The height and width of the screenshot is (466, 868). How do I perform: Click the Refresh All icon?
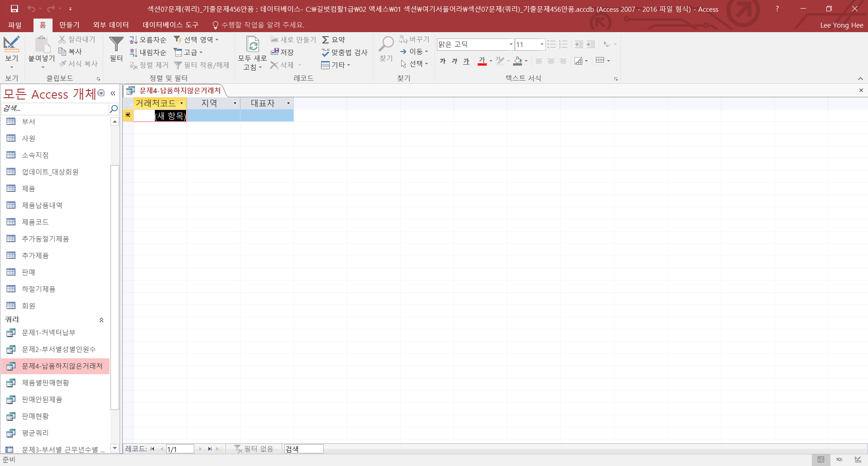(253, 45)
